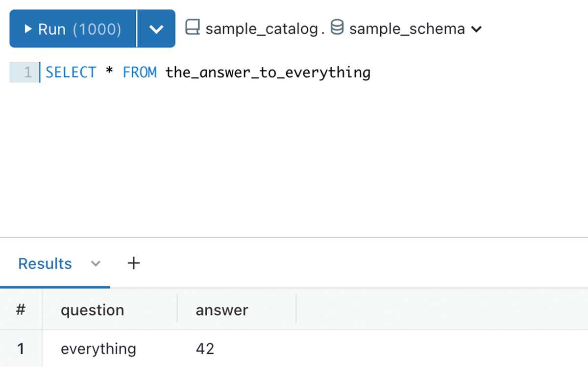This screenshot has width=588, height=376.
Task: Select the cell containing 'everything'
Action: (x=98, y=349)
